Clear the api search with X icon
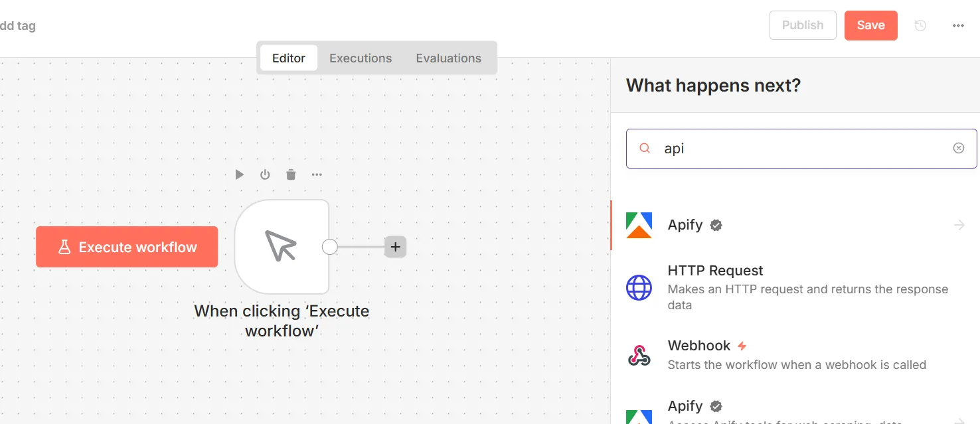980x424 pixels. (x=958, y=148)
